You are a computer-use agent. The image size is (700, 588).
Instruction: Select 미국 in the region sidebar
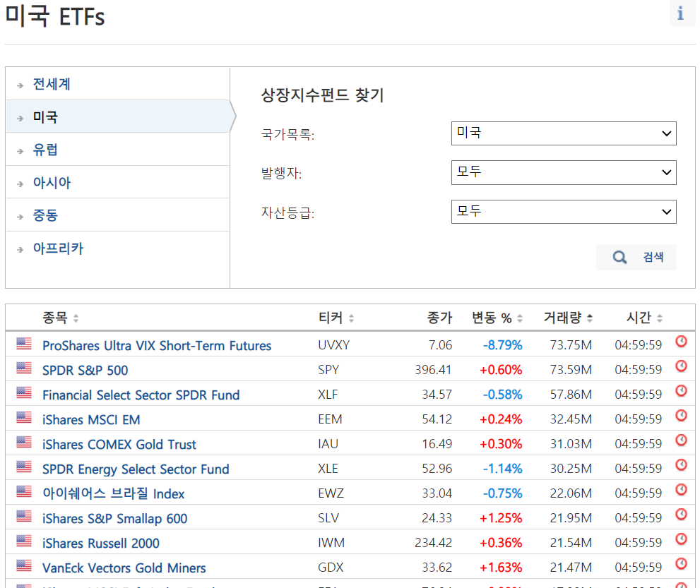(x=45, y=117)
